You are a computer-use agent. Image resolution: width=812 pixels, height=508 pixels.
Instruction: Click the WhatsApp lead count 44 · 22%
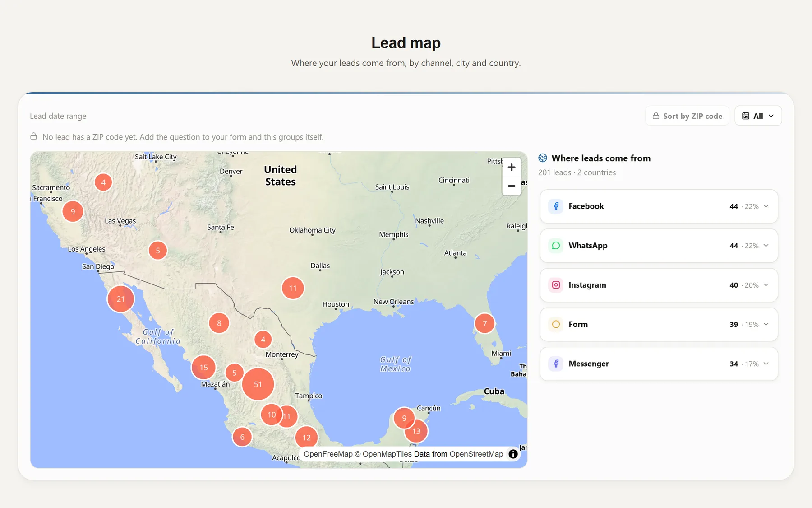click(x=744, y=246)
